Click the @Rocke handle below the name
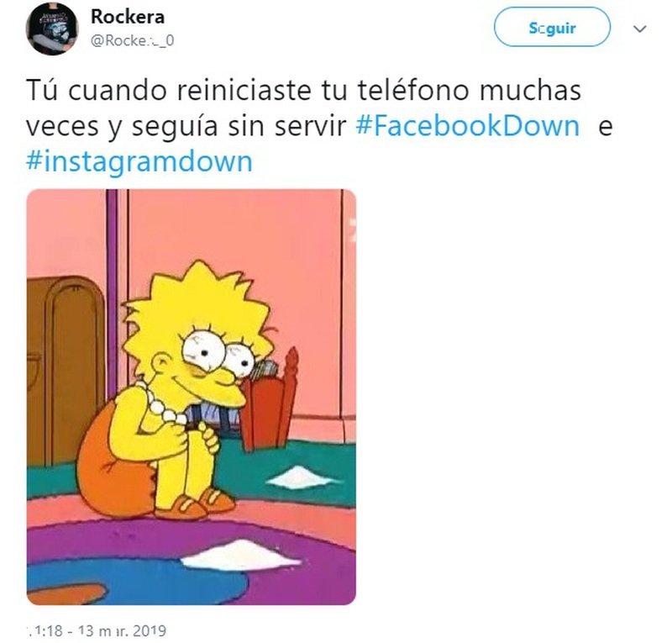Viewport: 672px width, 643px height. pos(132,40)
